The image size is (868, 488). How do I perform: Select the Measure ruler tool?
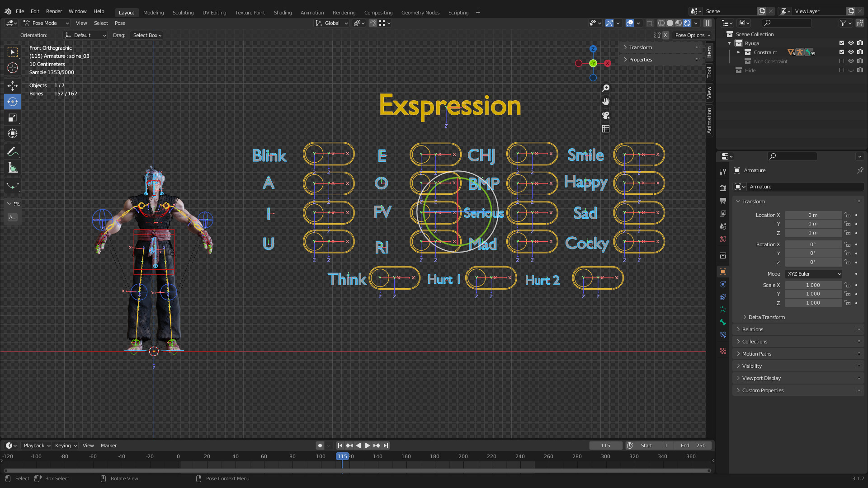pos(13,169)
